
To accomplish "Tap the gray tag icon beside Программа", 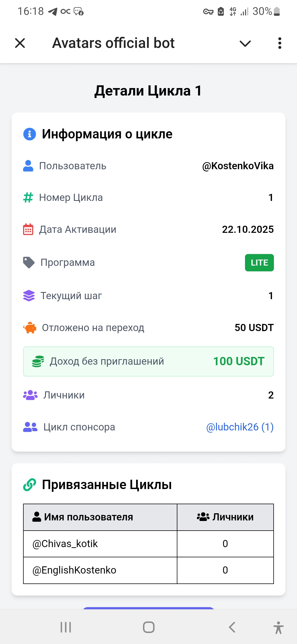I will [x=29, y=263].
